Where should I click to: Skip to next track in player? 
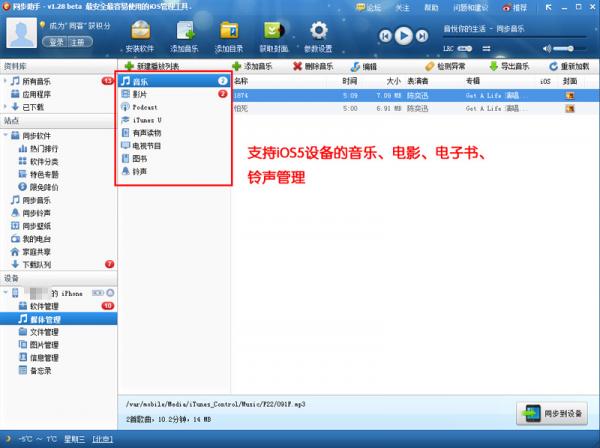[422, 36]
